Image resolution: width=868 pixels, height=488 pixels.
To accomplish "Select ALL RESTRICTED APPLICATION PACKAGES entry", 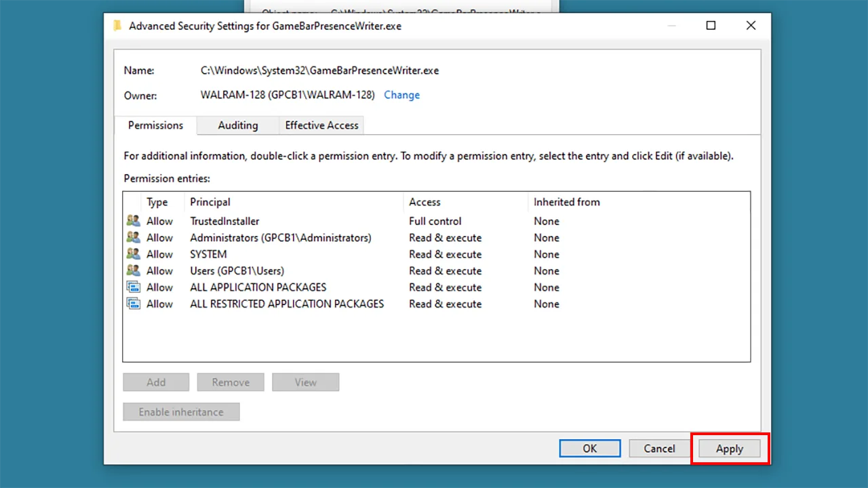I will pos(287,304).
